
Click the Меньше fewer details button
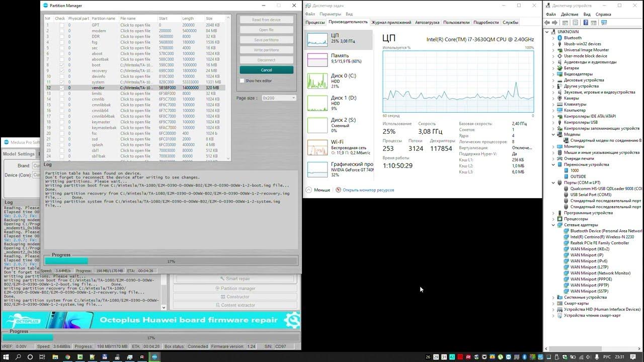point(318,190)
